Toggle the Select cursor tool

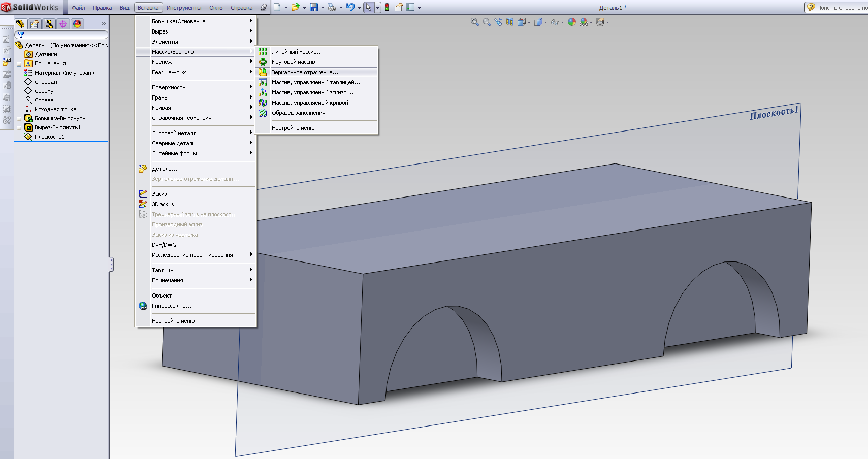369,8
